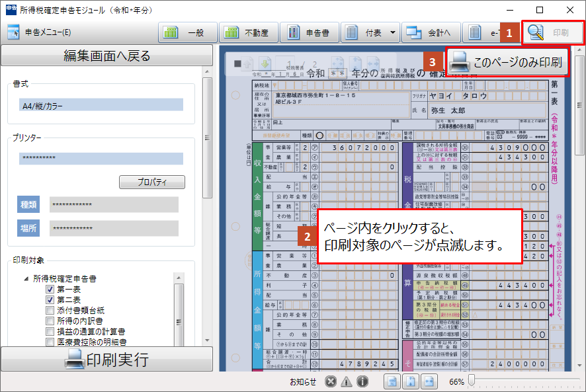Click the information notification icon
Screen dimensions: 586x392
[362, 381]
